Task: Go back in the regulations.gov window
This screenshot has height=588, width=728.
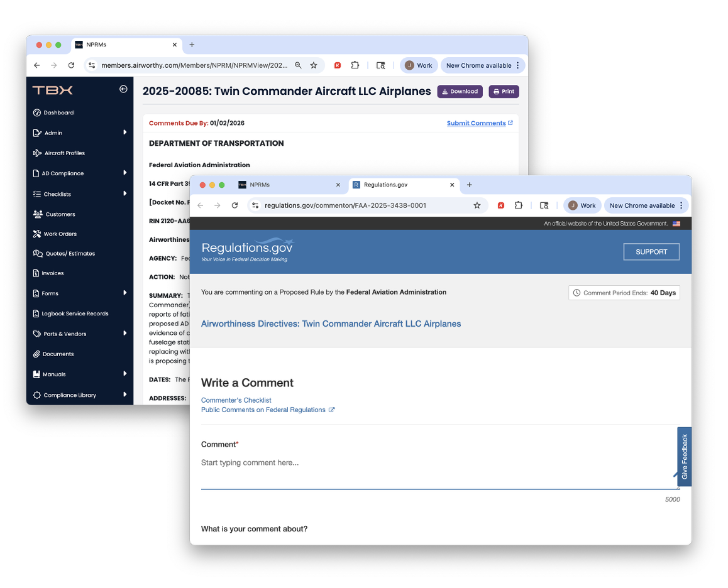Action: (x=201, y=205)
